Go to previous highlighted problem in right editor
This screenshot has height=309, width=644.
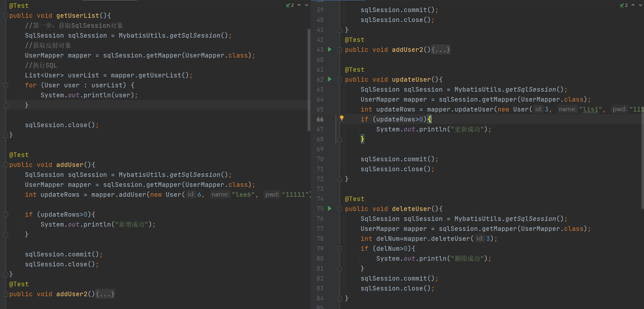(x=633, y=5)
